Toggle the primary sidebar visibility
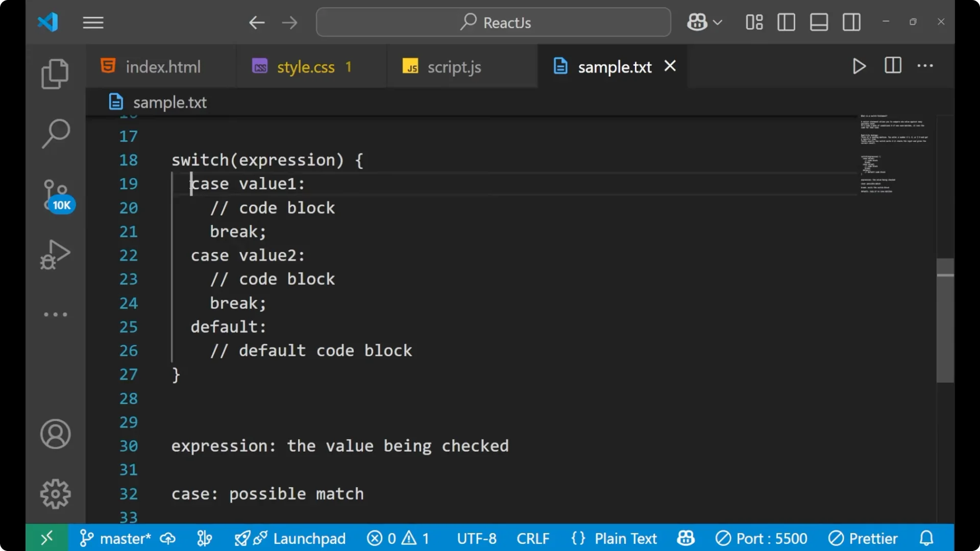Screen dimensions: 980x551 (786, 22)
